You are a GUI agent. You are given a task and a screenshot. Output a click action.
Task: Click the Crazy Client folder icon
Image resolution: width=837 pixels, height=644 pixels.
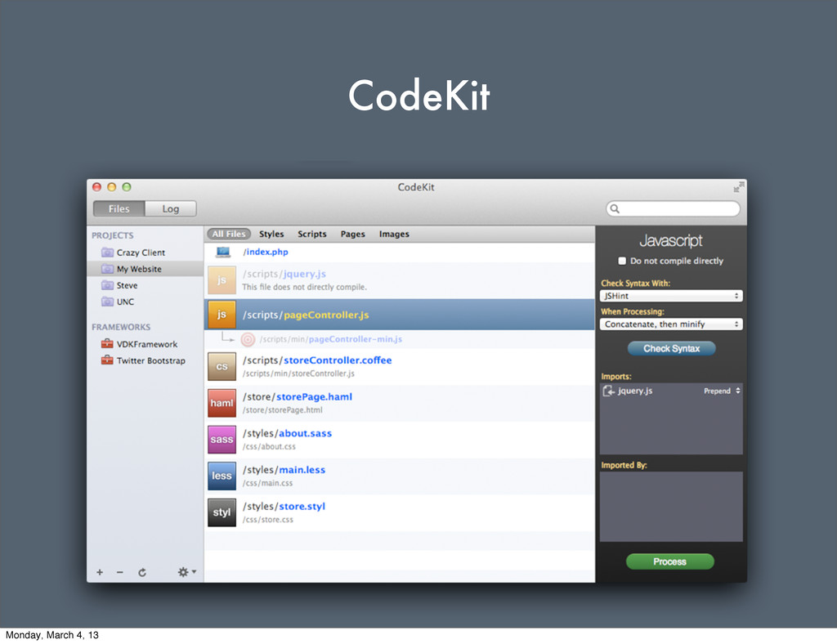(107, 253)
